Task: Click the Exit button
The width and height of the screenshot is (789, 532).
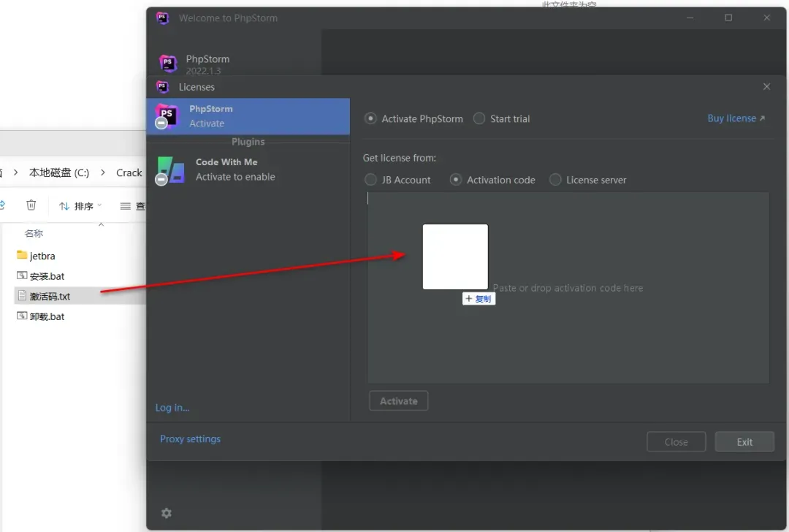Action: (x=744, y=442)
